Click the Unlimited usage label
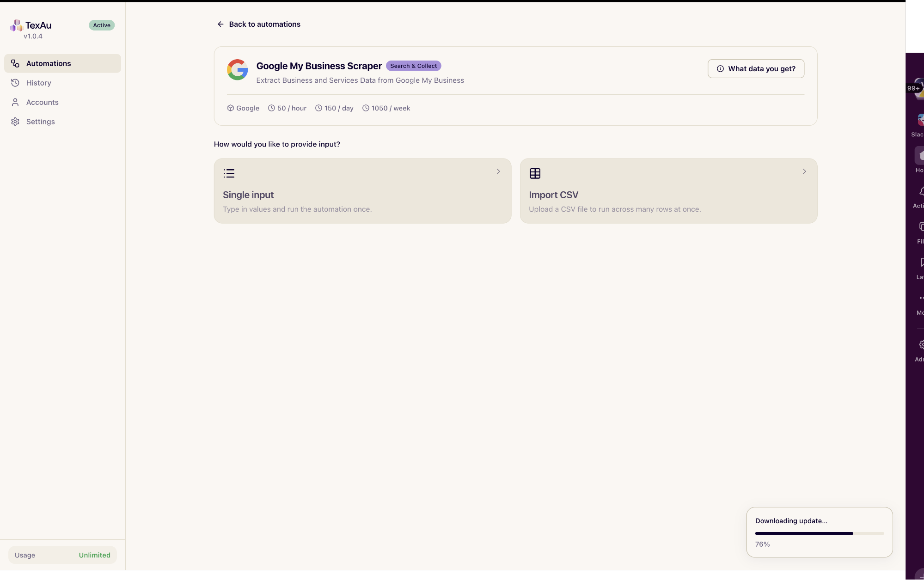This screenshot has width=924, height=580. [94, 555]
